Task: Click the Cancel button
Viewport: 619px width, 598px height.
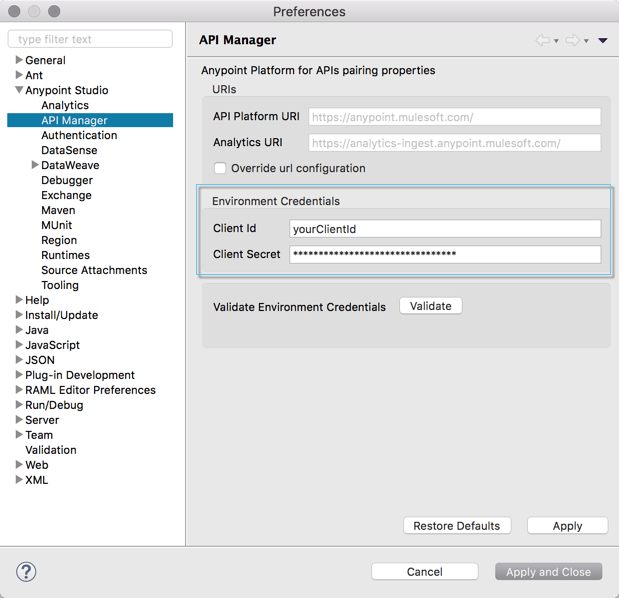Action: (x=424, y=572)
